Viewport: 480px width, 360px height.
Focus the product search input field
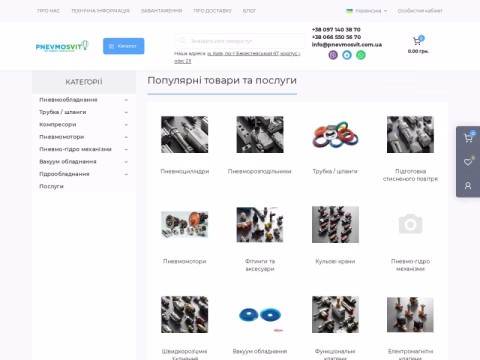click(240, 41)
